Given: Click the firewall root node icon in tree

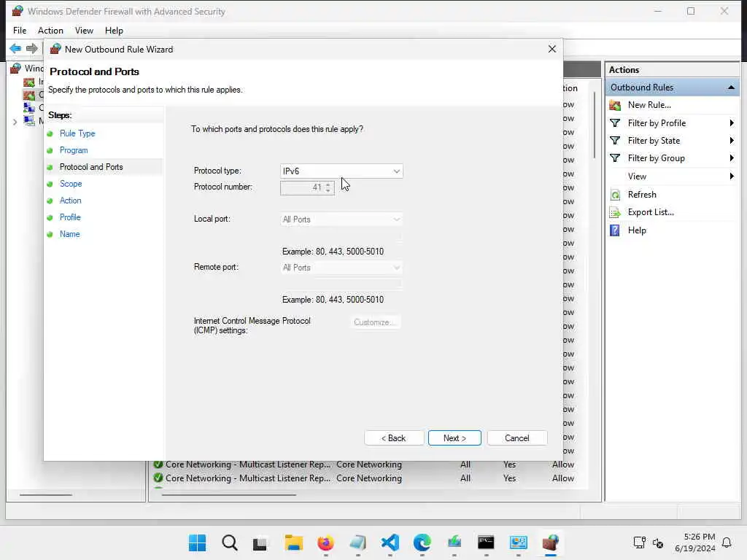Looking at the screenshot, I should click(x=16, y=68).
